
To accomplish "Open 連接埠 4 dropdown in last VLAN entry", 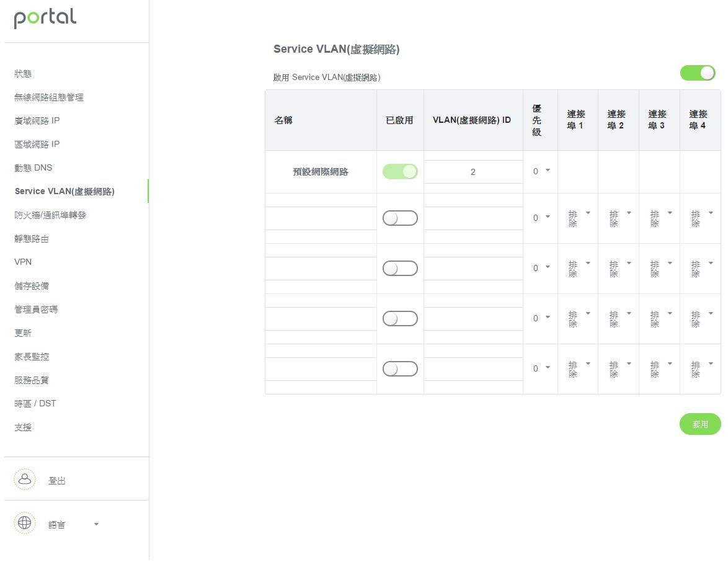I will (701, 369).
